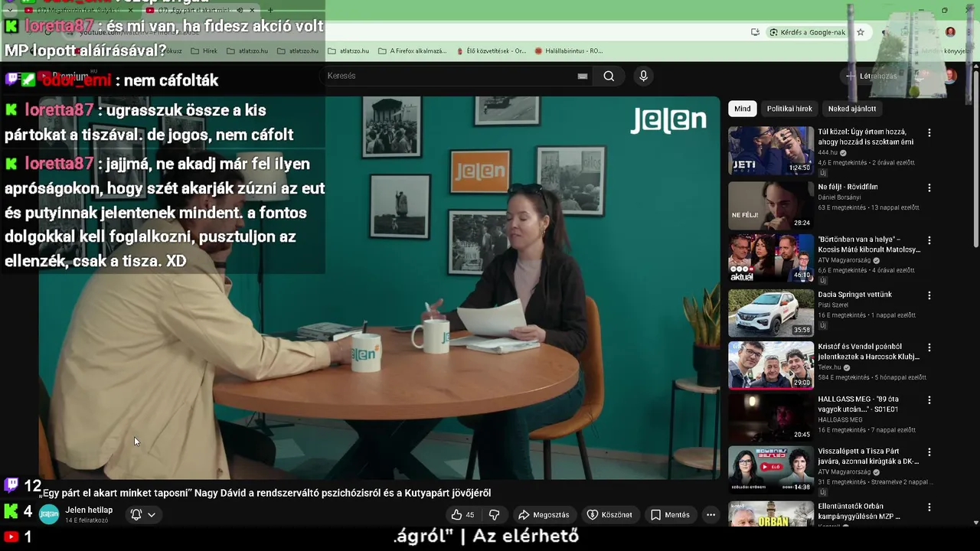Screen dimensions: 980x551
Task: Open options menu for Börtönben van a helye video
Action: click(x=929, y=240)
